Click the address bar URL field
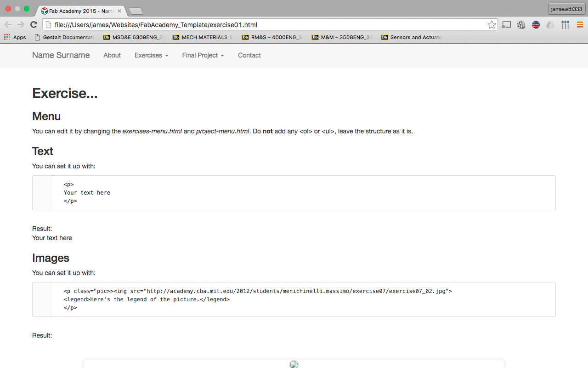Image resolution: width=588 pixels, height=368 pixels. pyautogui.click(x=266, y=25)
